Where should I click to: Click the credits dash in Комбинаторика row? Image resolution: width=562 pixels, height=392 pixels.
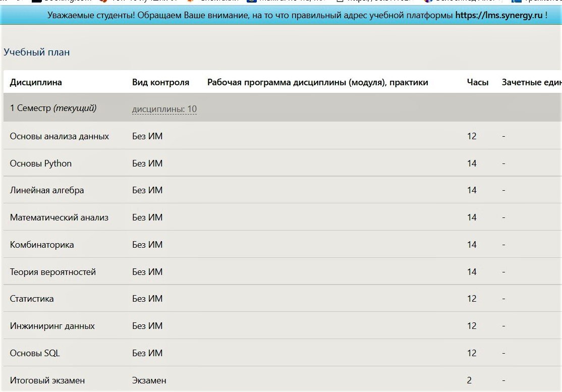503,245
